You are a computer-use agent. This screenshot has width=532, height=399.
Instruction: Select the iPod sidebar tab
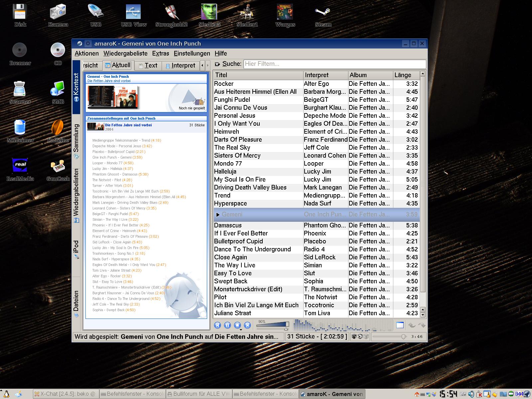click(76, 249)
